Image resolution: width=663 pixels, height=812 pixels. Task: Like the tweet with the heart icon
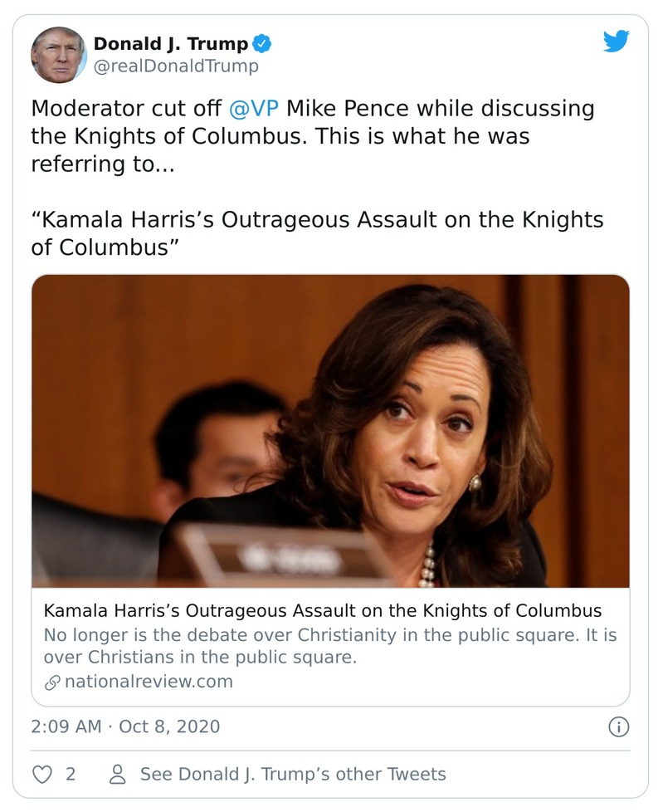tap(41, 774)
